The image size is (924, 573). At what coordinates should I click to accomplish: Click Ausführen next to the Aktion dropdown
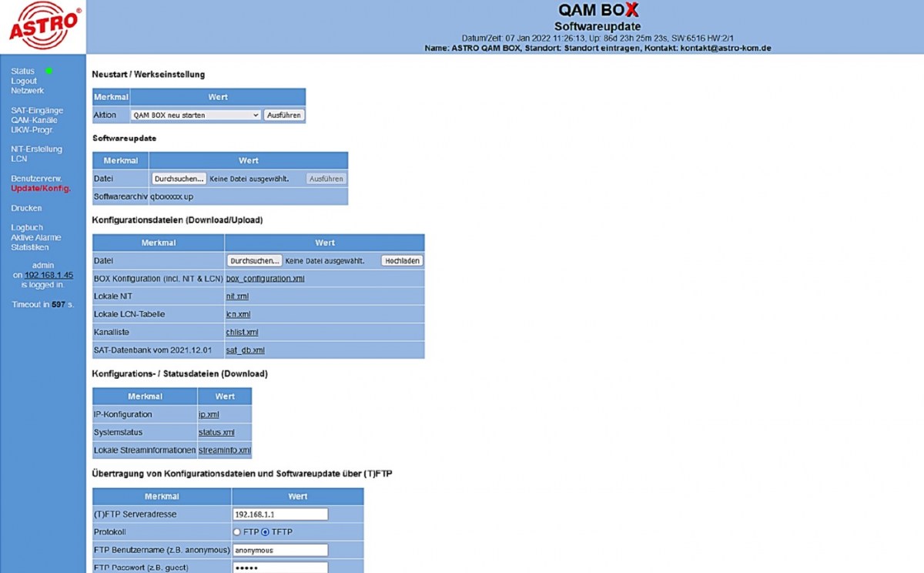(x=284, y=115)
